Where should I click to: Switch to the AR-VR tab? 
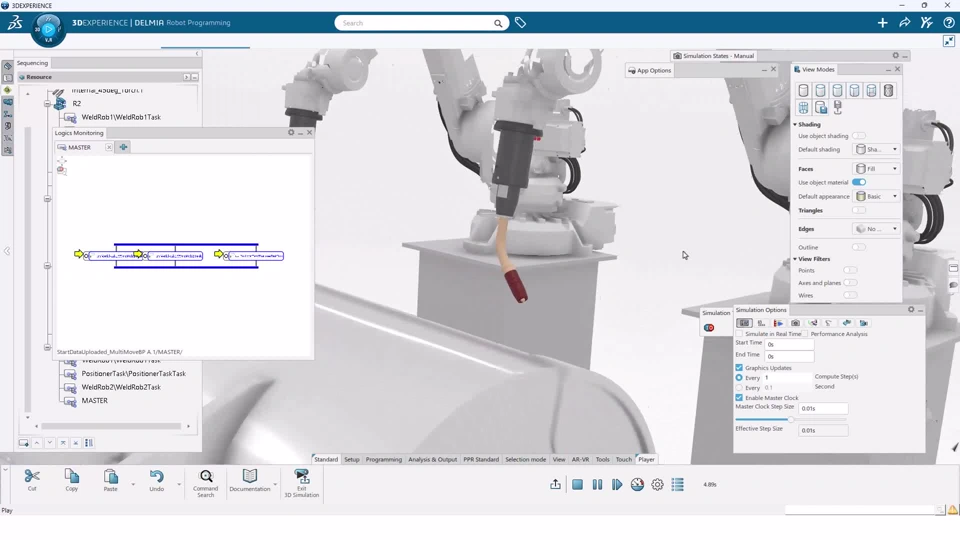point(580,459)
